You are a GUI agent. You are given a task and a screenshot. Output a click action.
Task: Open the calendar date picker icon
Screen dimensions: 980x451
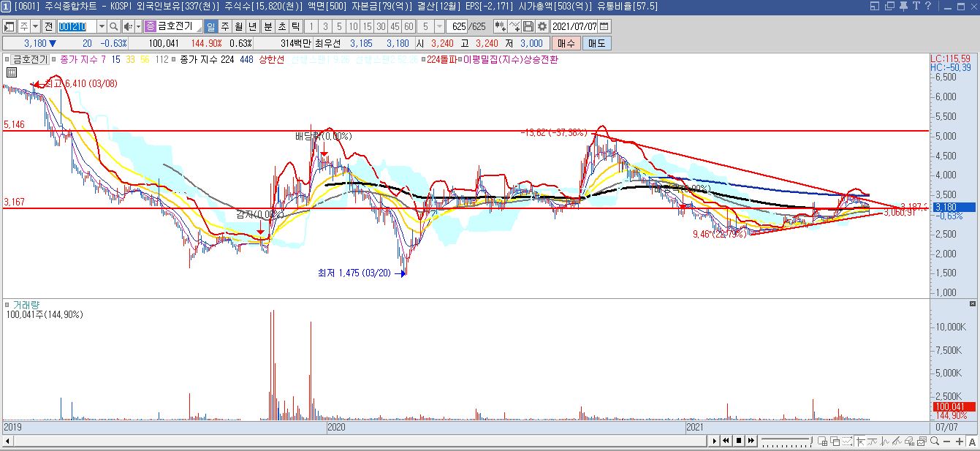[605, 26]
